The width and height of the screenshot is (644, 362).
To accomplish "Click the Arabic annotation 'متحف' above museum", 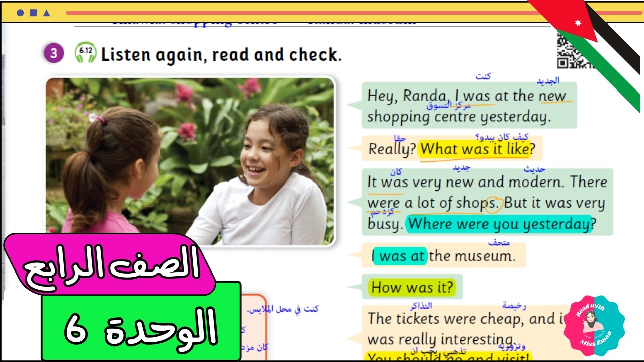I will pyautogui.click(x=499, y=242).
